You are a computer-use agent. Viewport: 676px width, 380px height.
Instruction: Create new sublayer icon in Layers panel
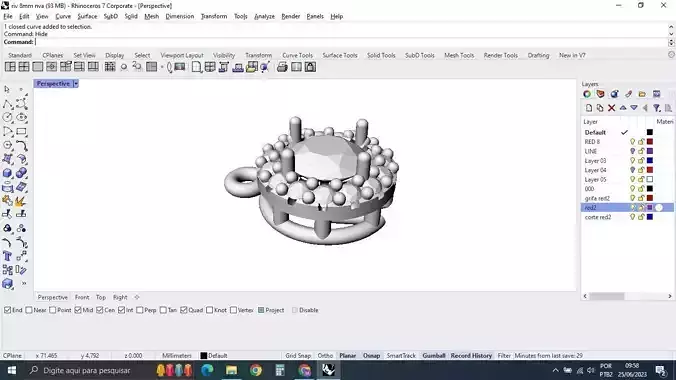(x=600, y=108)
